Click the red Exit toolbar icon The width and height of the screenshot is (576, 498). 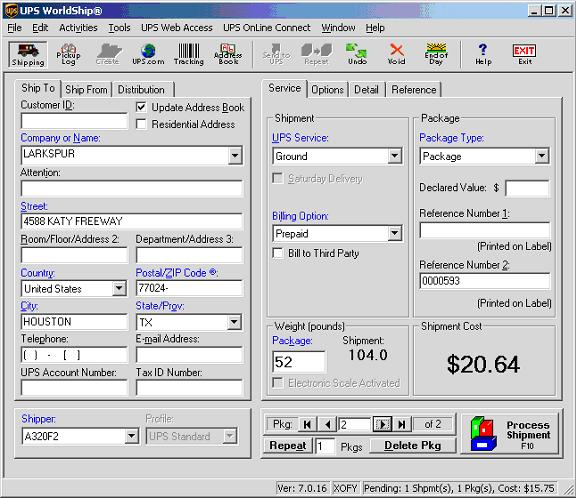524,54
